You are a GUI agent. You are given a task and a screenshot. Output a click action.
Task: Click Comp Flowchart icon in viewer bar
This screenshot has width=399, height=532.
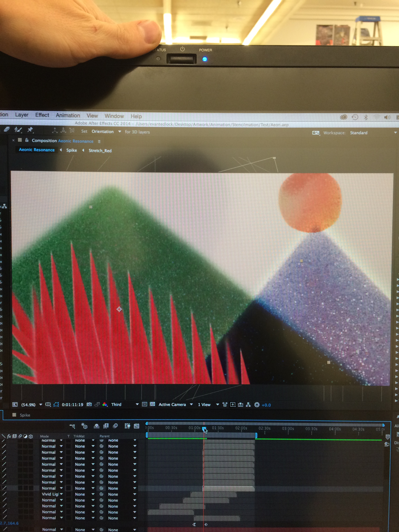[x=248, y=405]
